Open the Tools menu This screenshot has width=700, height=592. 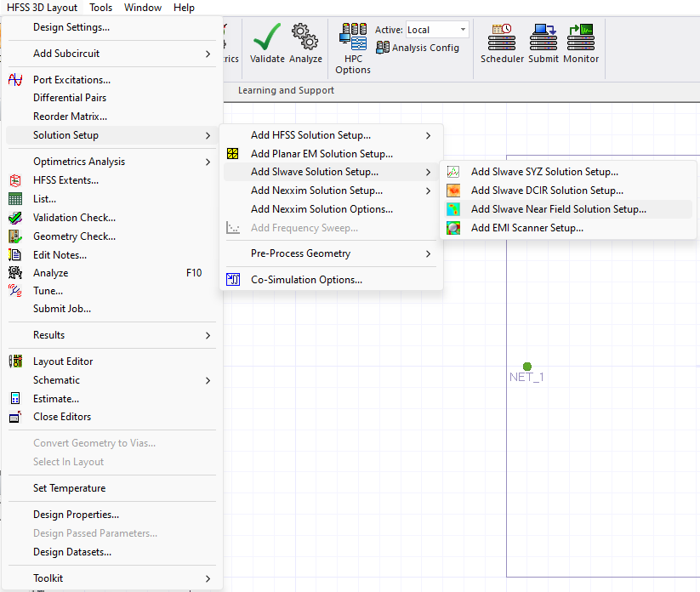(100, 7)
